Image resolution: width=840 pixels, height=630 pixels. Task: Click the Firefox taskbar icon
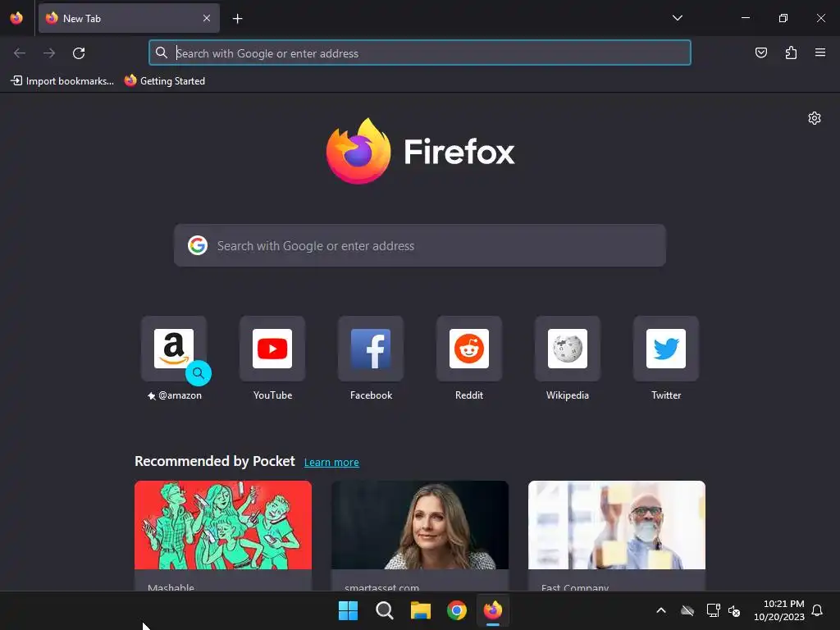[493, 610]
